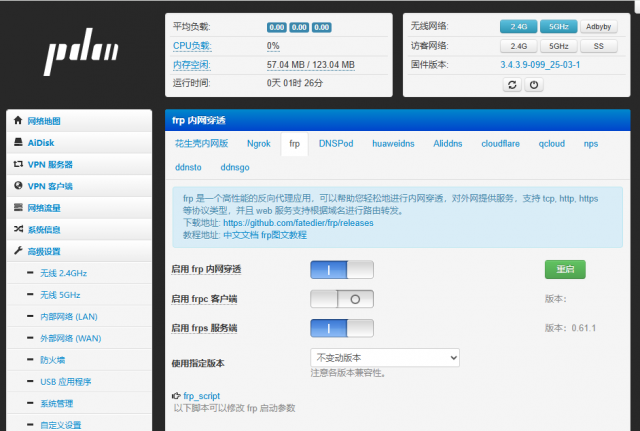Switch to the cloudflare tab

pyautogui.click(x=500, y=144)
